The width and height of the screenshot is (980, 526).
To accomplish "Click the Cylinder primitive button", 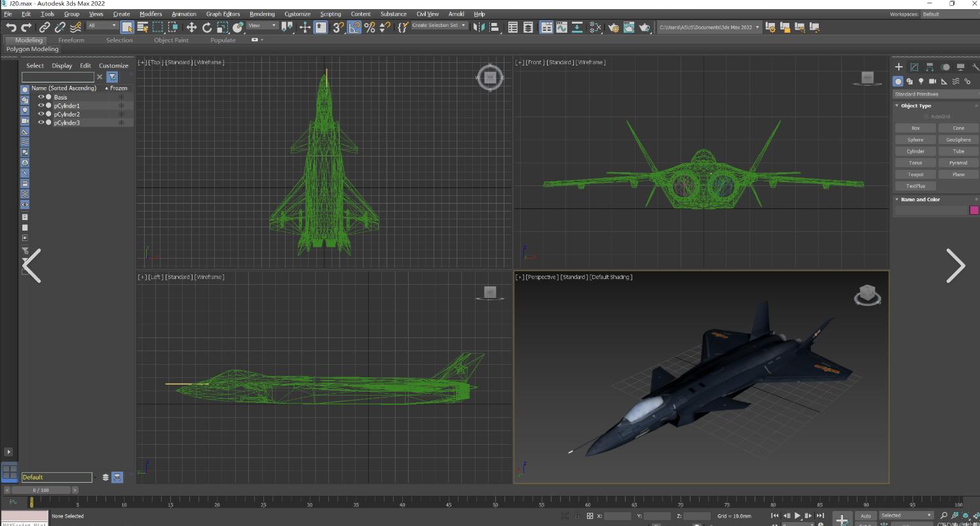I will click(x=915, y=151).
